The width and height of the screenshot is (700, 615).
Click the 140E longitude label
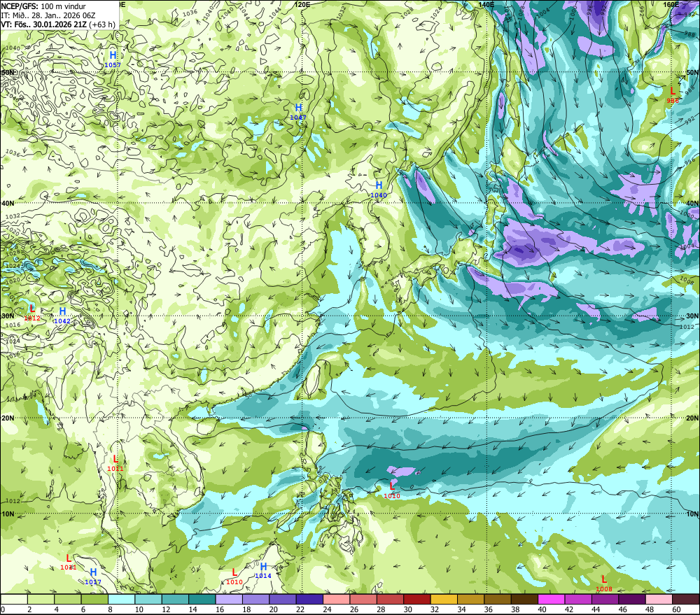click(486, 4)
